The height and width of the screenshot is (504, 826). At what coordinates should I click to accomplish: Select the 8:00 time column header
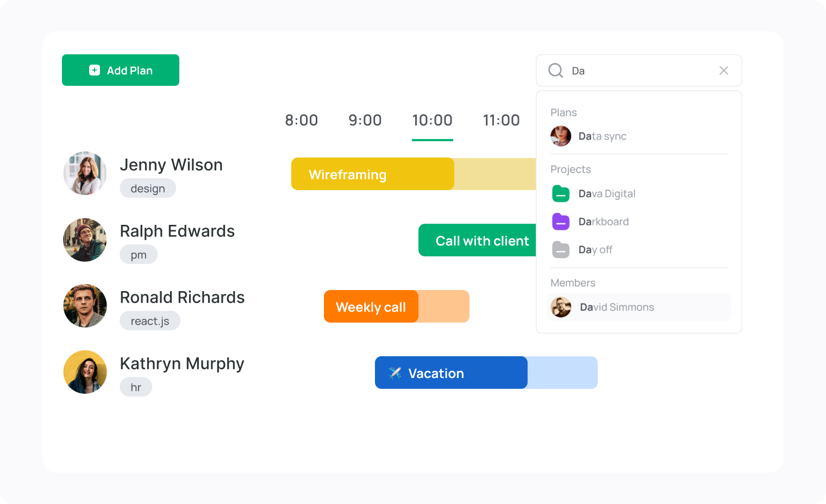302,120
